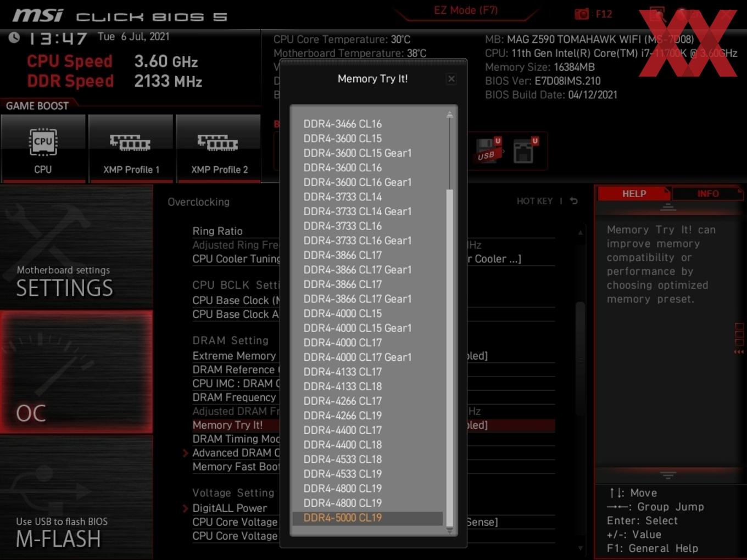Select DDR4-3600 CL16 Gear1
Viewport: 747px width, 560px height.
click(357, 182)
